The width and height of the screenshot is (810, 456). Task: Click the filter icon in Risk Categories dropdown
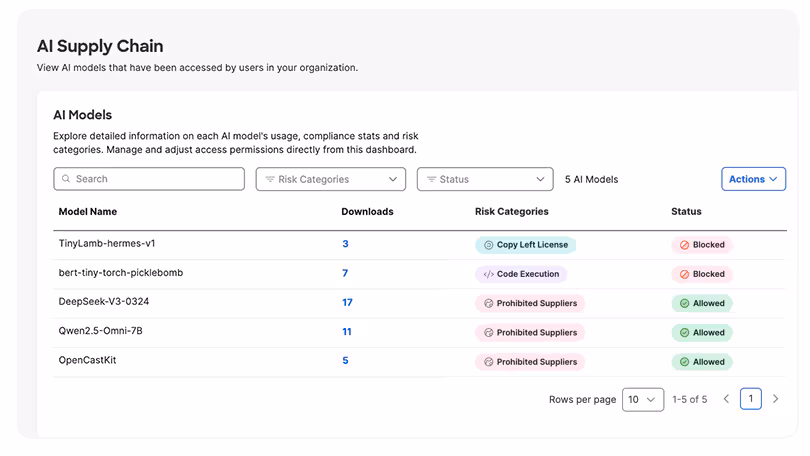click(x=270, y=180)
